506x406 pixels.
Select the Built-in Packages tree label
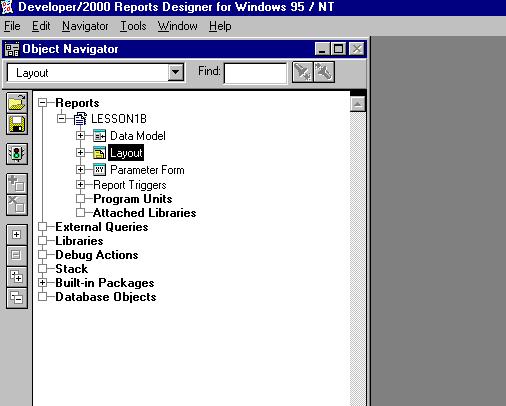click(x=105, y=283)
